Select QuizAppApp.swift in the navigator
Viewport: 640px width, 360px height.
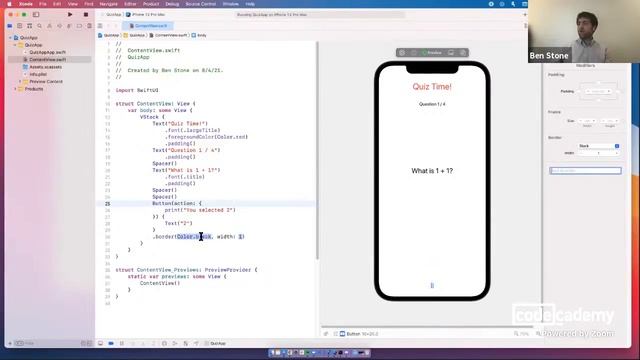[x=47, y=52]
